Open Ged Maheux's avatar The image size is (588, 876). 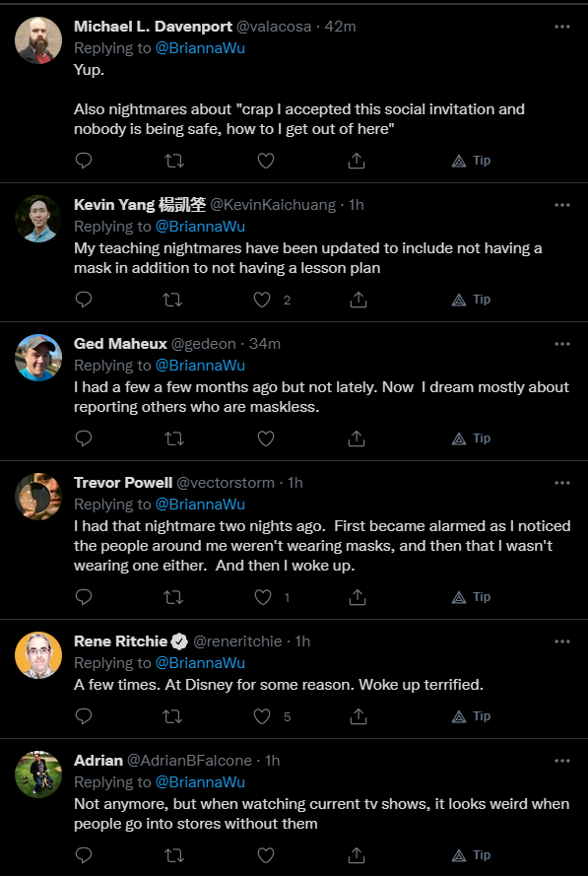point(38,358)
